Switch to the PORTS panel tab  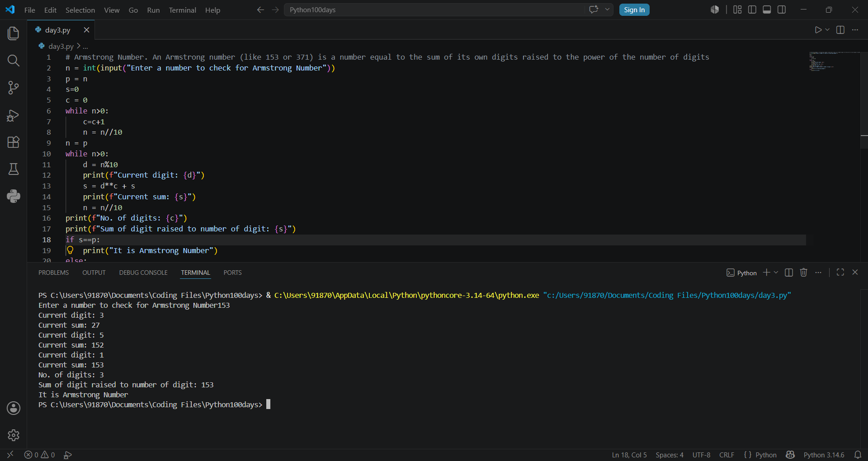click(x=232, y=273)
